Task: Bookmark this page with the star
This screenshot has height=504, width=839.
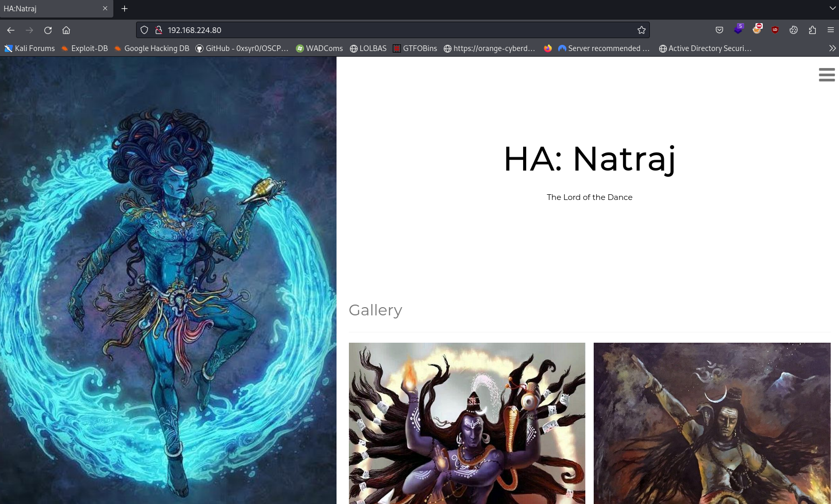Action: (x=642, y=30)
